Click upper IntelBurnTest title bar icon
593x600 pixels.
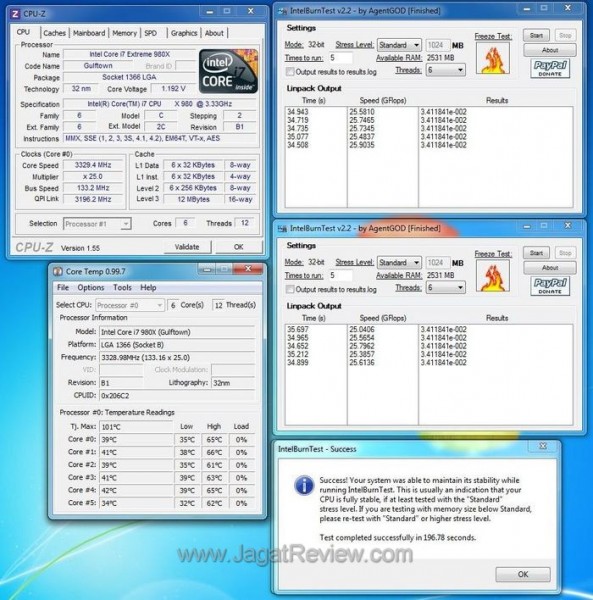(282, 11)
